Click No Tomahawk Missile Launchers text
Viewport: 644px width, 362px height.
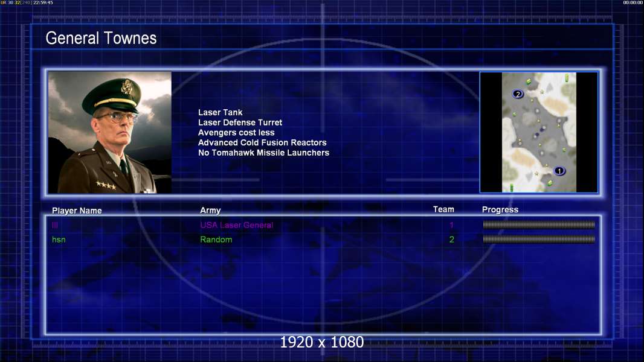coord(263,153)
